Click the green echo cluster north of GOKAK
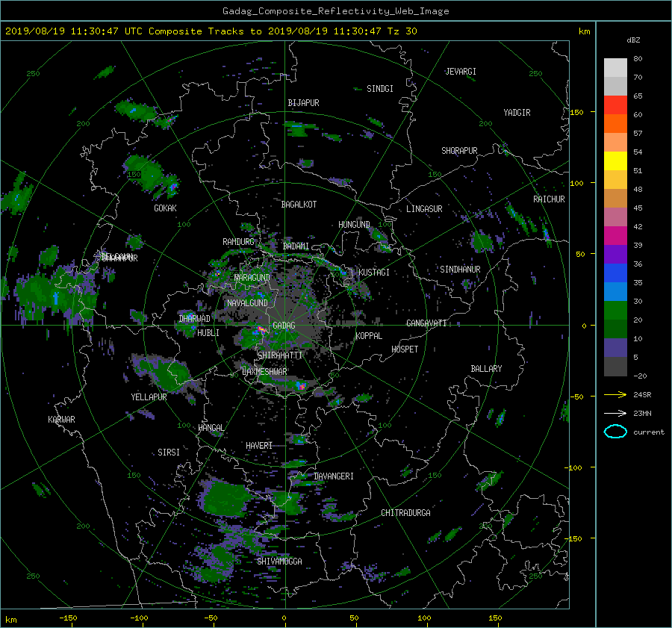 152,177
